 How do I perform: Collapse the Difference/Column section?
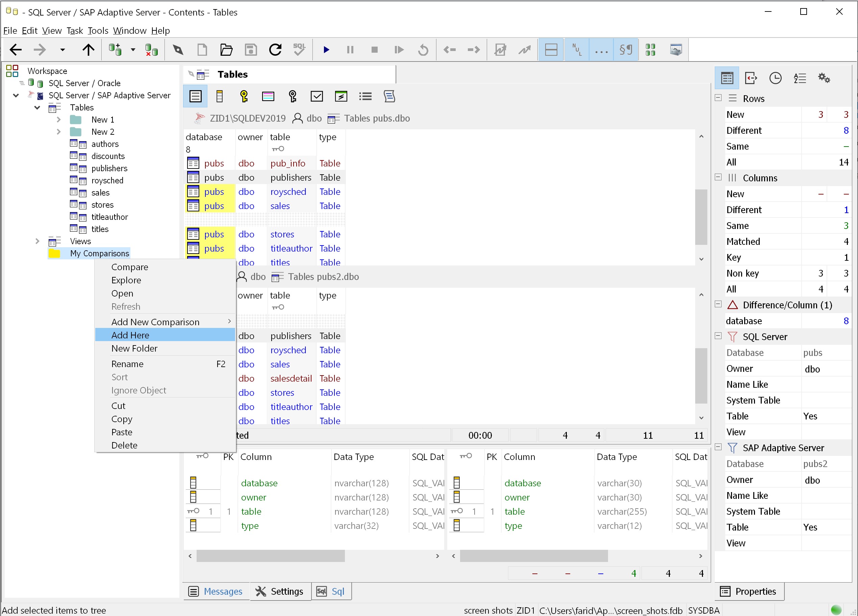pyautogui.click(x=718, y=304)
